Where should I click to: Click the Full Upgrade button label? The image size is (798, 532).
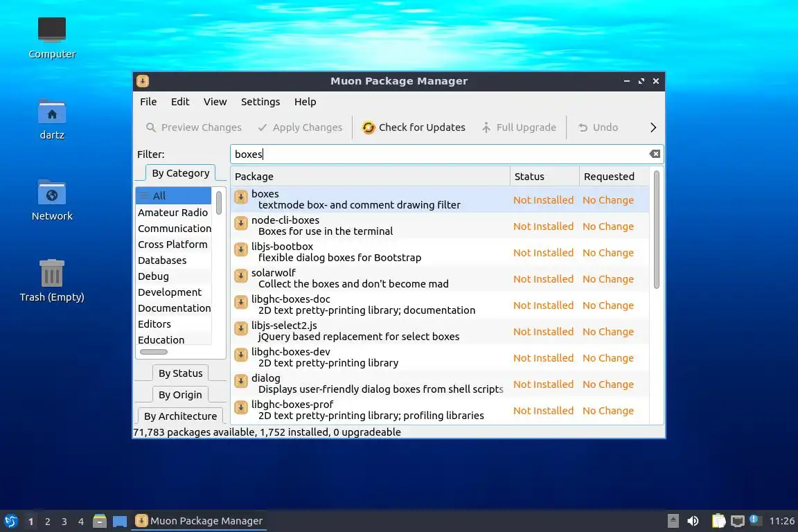[x=526, y=127]
